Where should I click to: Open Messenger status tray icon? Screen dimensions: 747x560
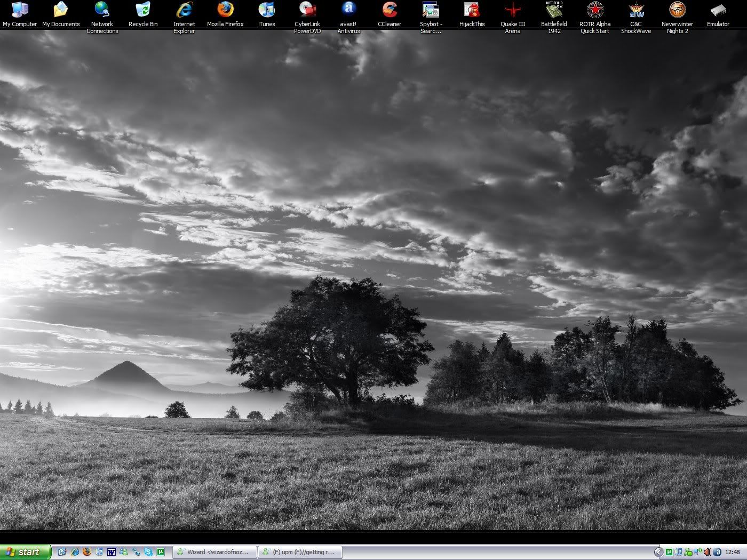pyautogui.click(x=688, y=552)
